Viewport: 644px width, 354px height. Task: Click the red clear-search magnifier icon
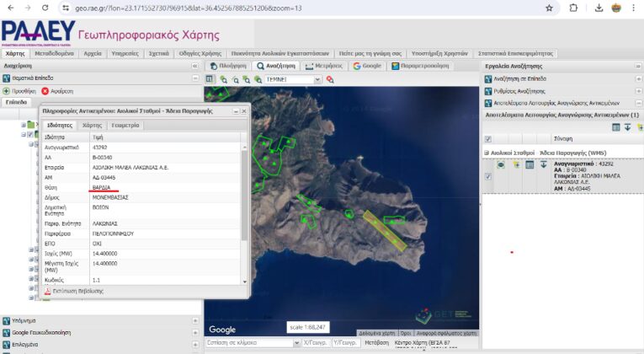pyautogui.click(x=330, y=79)
